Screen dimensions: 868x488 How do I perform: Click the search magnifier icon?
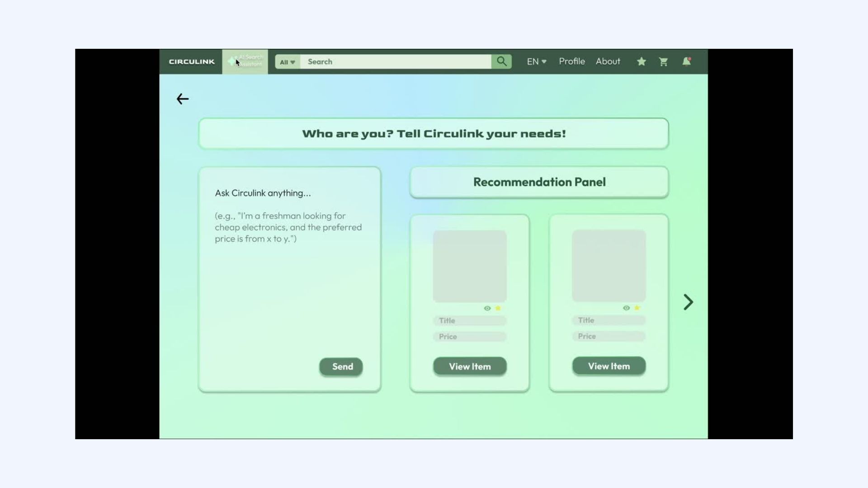(x=501, y=61)
